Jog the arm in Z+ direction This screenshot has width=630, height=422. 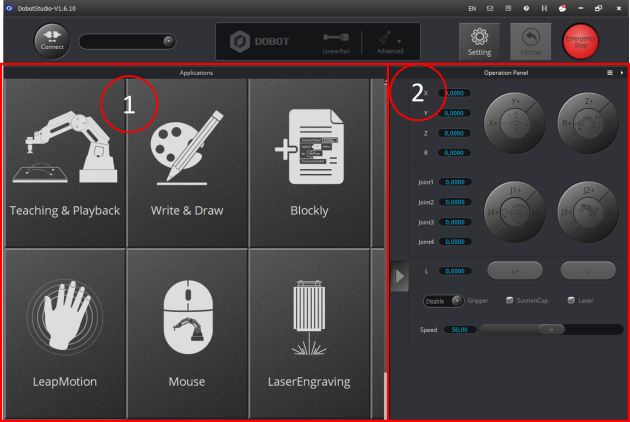pos(589,102)
